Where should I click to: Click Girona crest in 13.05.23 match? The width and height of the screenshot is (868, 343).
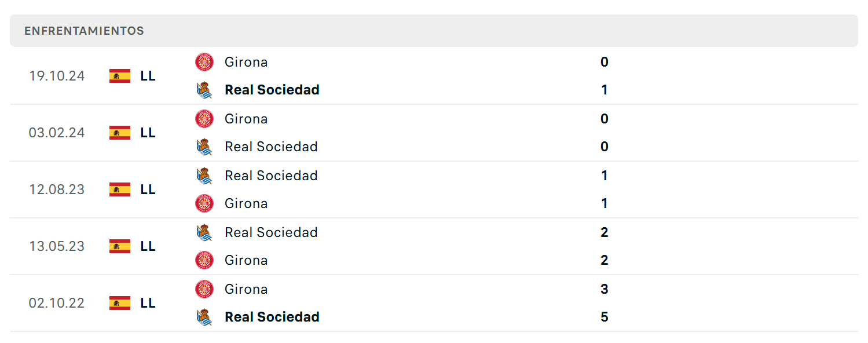pos(204,260)
